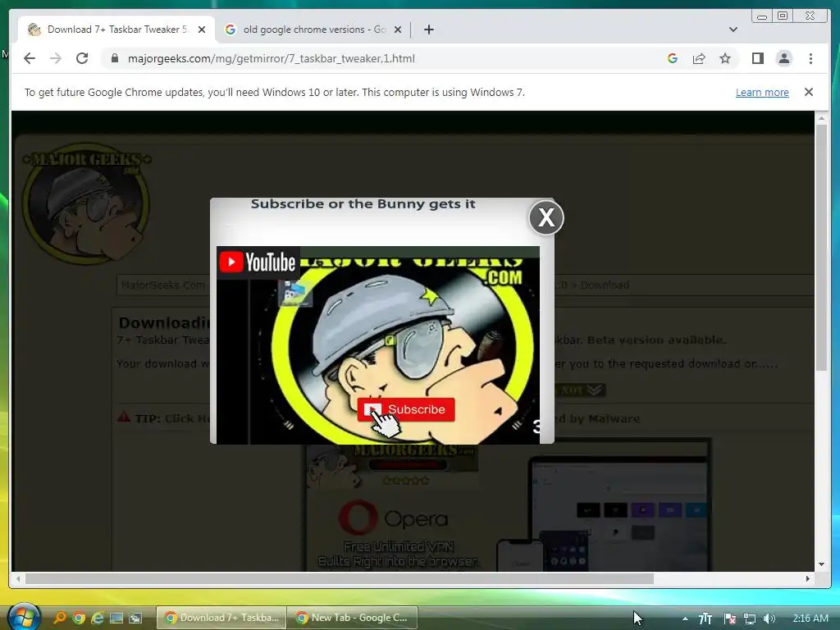840x630 pixels.
Task: View site information via the padlock icon
Action: click(115, 58)
